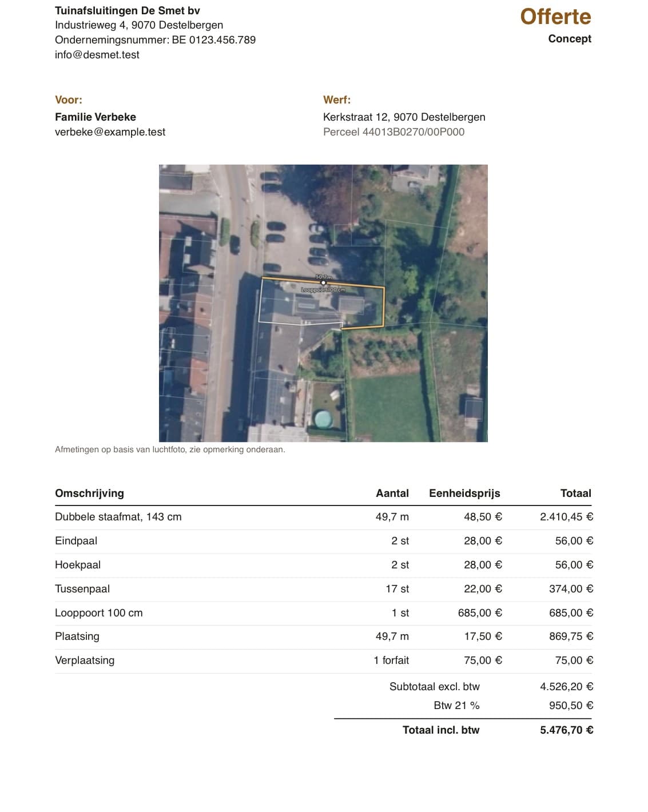Click grand total 5.476,70 €
The height and width of the screenshot is (812, 648).
point(567,730)
